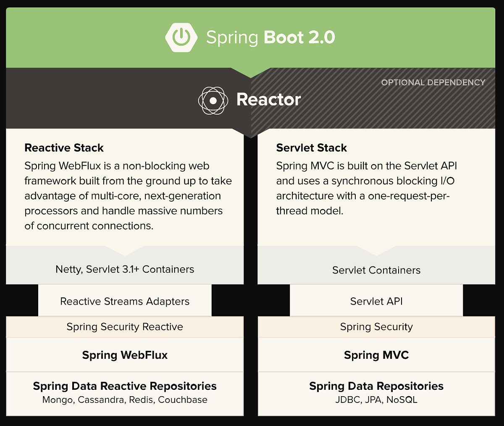
Task: Click 'Mongo, Cassandra, Redis, Couchbase' text
Action: coord(125,400)
